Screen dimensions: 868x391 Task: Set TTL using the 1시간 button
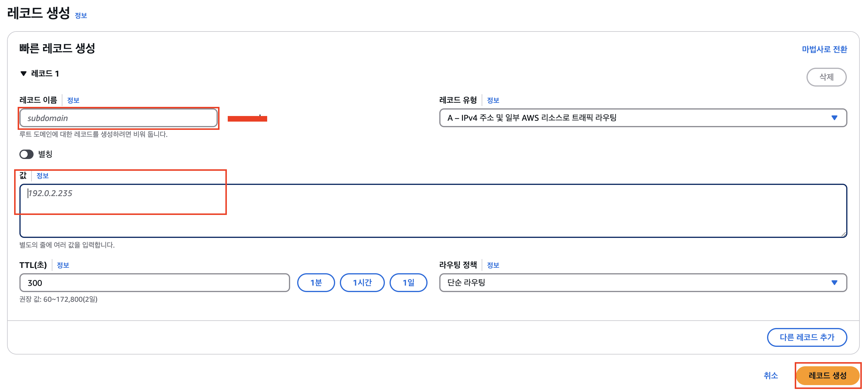point(362,282)
